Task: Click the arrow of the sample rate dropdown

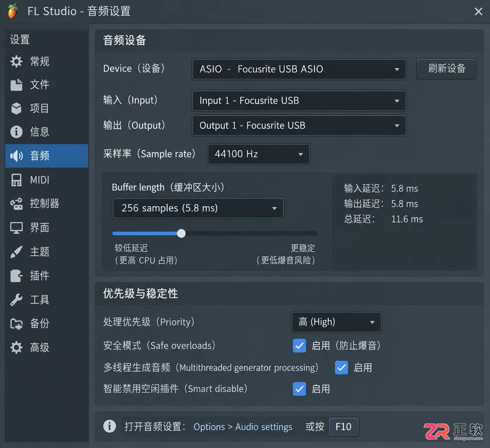Action: click(301, 154)
